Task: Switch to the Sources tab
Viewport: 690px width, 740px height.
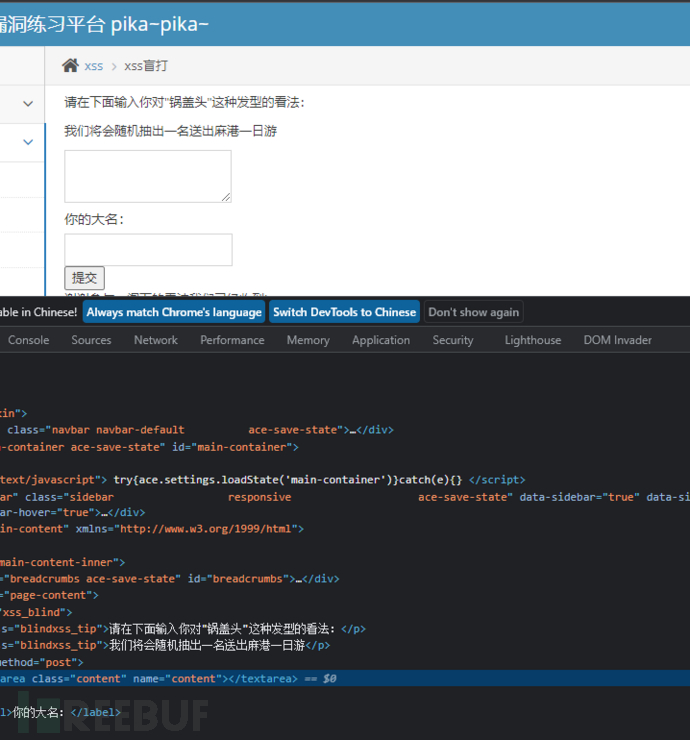Action: (91, 340)
